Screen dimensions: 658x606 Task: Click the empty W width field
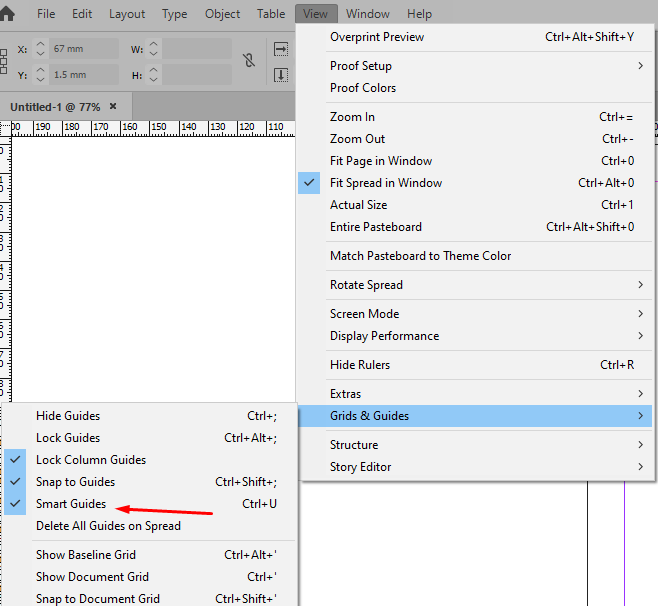click(x=197, y=49)
